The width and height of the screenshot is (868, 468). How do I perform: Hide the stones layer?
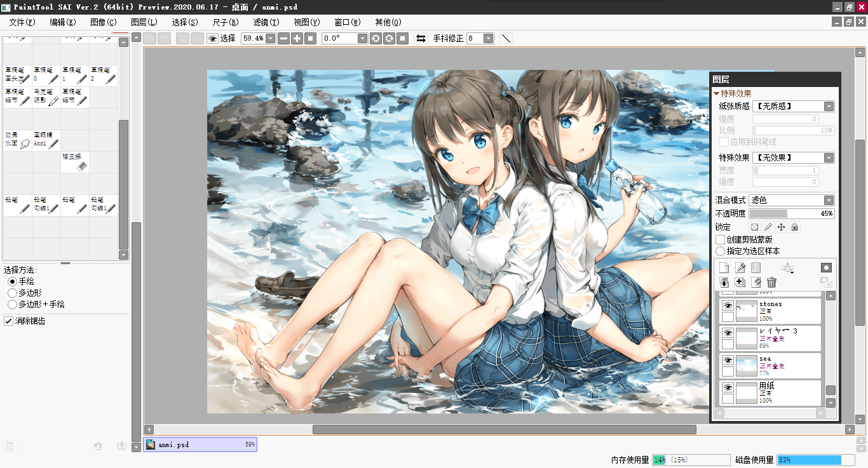[728, 305]
